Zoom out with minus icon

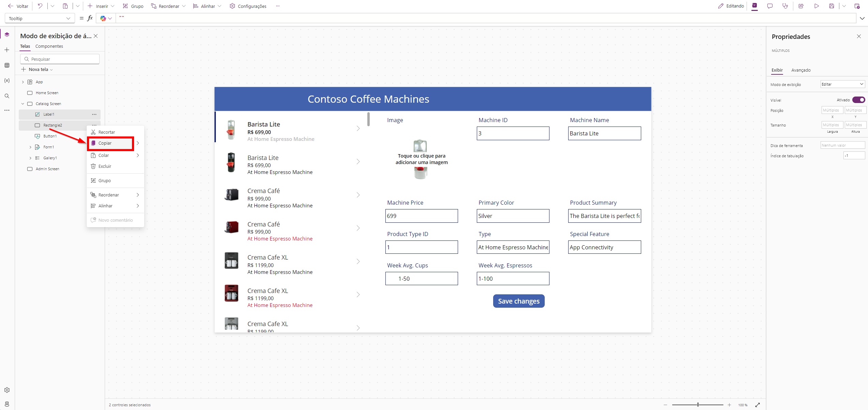tap(665, 405)
